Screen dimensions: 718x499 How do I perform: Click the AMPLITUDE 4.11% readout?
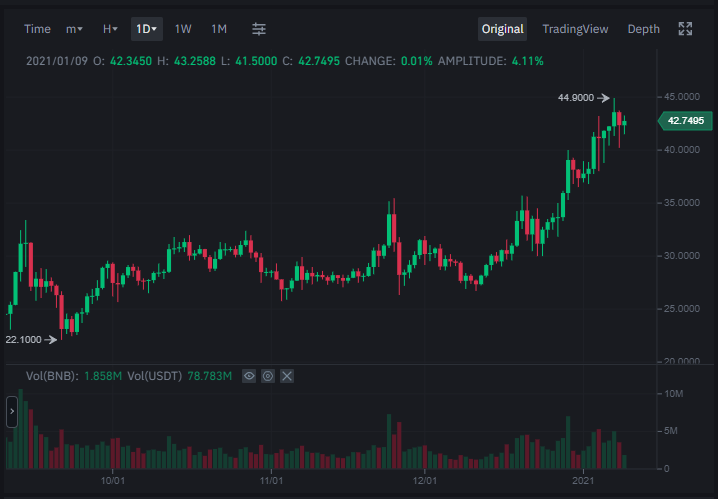point(490,61)
